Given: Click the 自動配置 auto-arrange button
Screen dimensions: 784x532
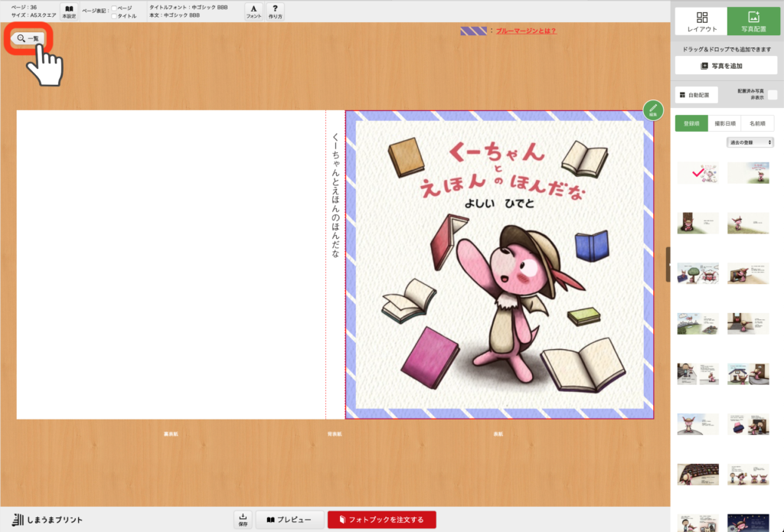Looking at the screenshot, I should pyautogui.click(x=696, y=96).
